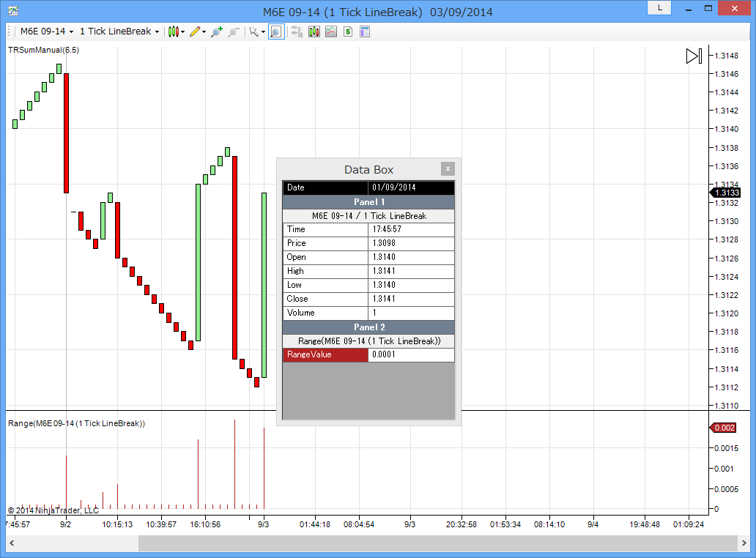Screen dimensions: 756x558
Task: Toggle the Data Box toolbar icon
Action: [275, 31]
